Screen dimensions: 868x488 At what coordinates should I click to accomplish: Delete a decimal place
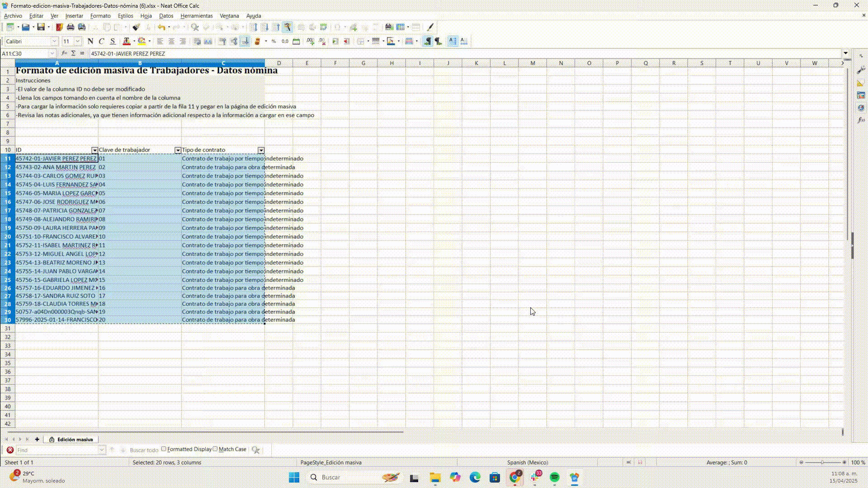pos(322,41)
